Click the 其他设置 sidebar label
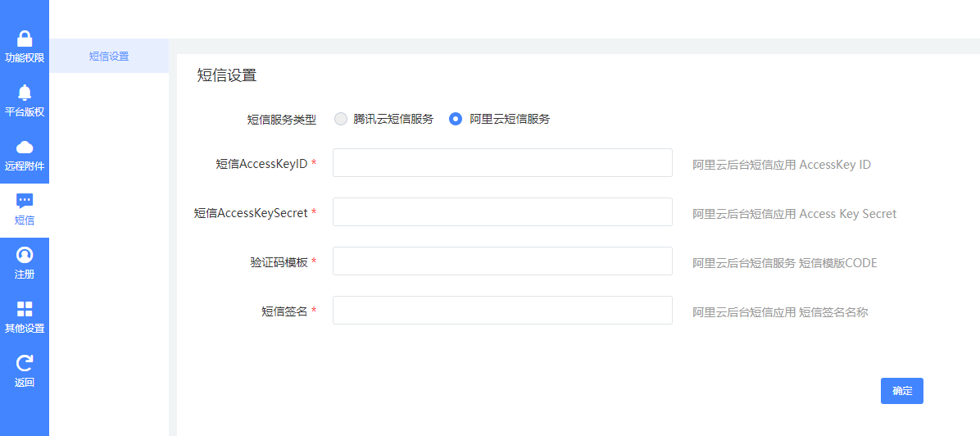 click(x=25, y=329)
